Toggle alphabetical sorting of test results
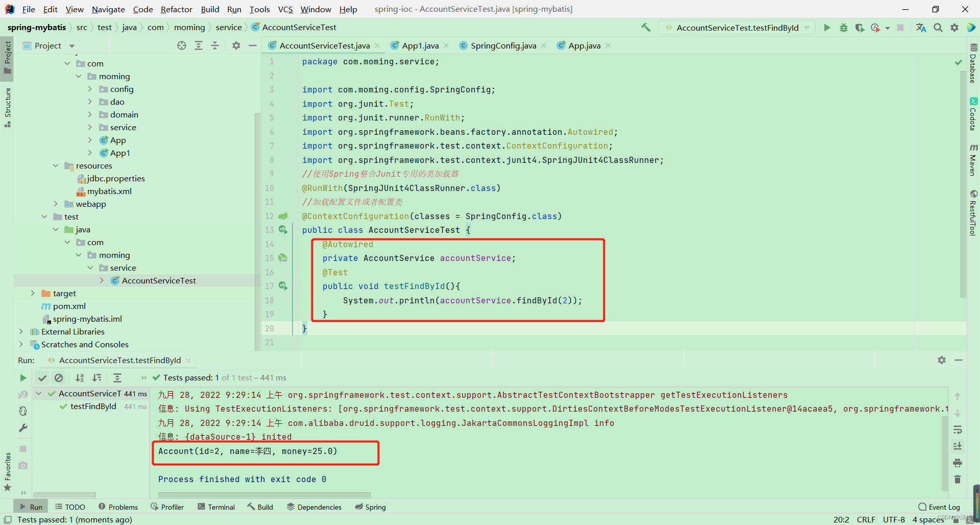980x525 pixels. click(80, 378)
